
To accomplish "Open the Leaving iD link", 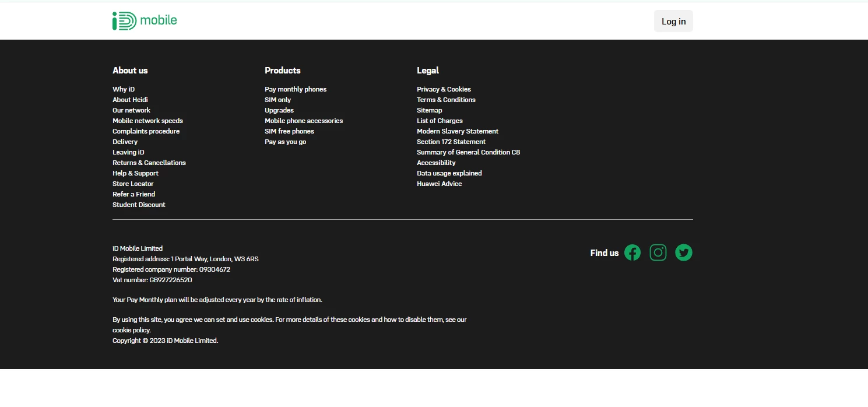I will (x=128, y=152).
